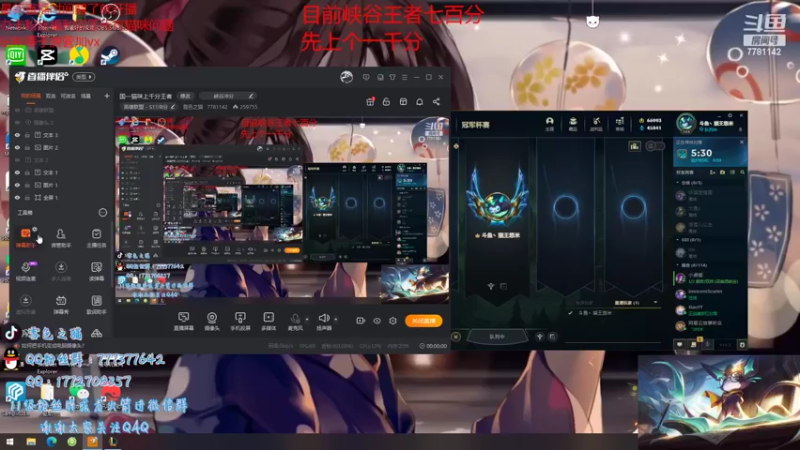Toggle visibility of 图片 2 layer
Image resolution: width=800 pixels, height=450 pixels.
point(17,147)
